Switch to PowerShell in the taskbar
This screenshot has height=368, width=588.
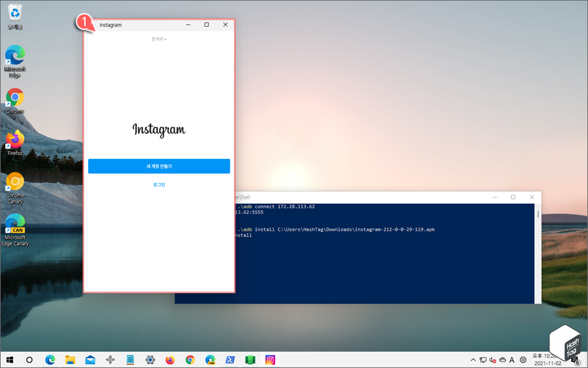pos(230,360)
